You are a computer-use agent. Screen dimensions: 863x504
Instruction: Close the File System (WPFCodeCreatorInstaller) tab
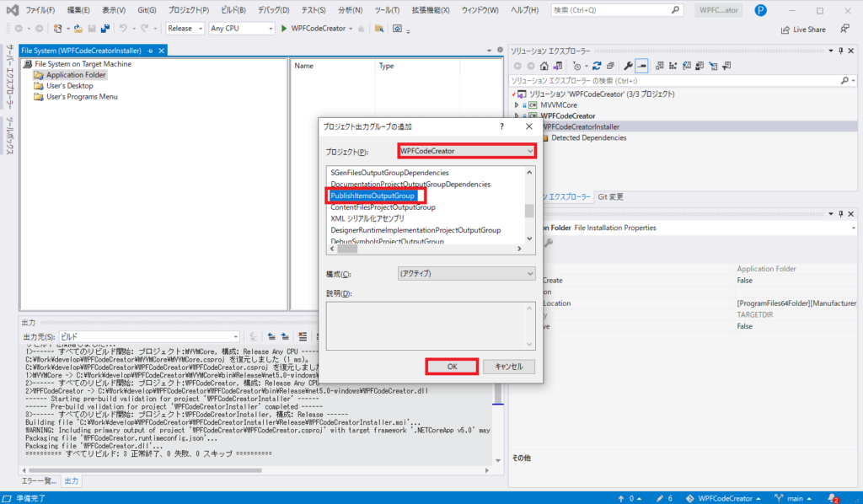tap(161, 51)
